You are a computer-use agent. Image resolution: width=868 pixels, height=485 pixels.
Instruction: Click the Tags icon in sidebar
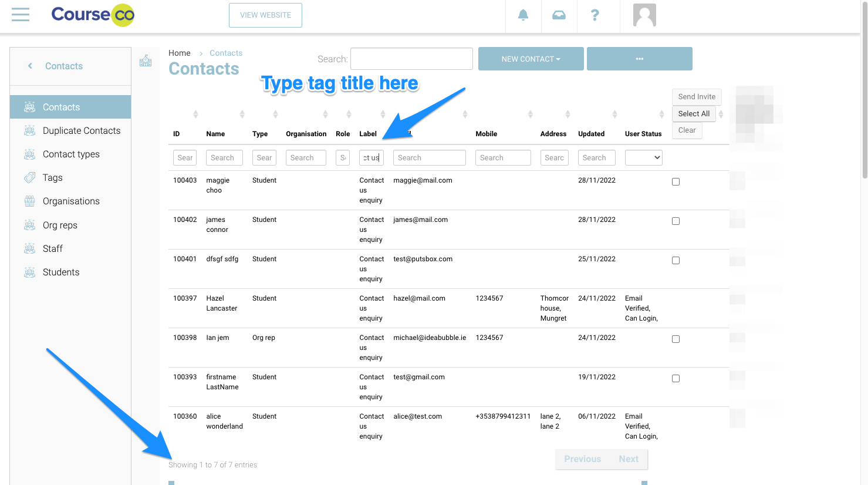(x=29, y=178)
